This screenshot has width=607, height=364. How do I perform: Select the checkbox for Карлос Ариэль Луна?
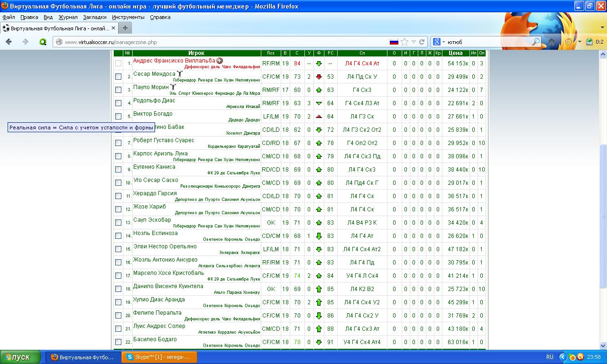tap(118, 156)
